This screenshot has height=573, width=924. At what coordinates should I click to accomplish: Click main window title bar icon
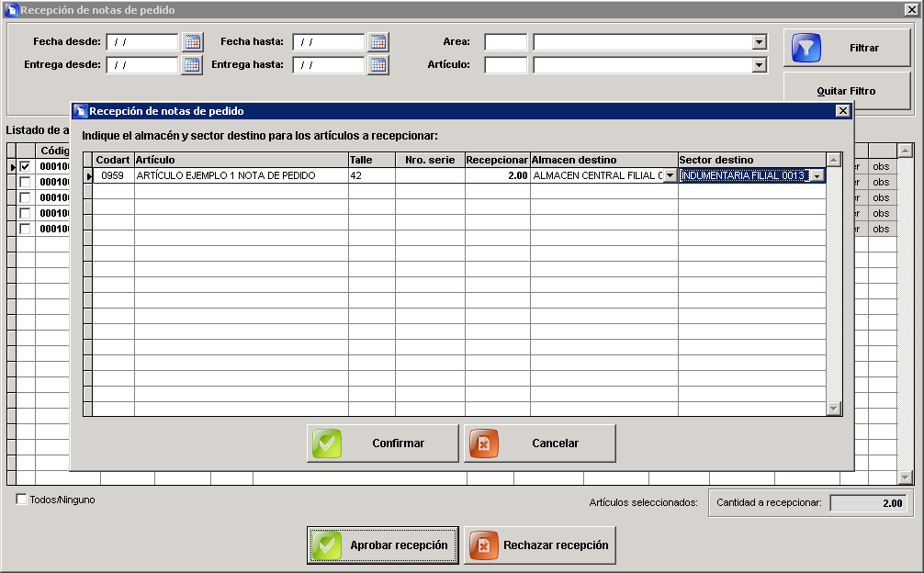coord(11,10)
